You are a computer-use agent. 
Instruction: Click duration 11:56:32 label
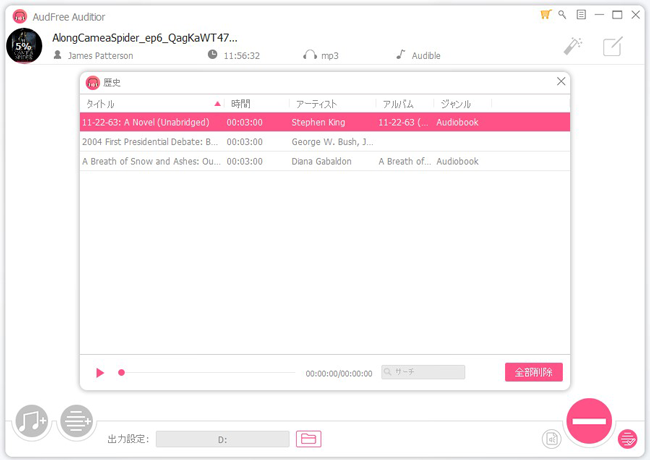click(x=242, y=56)
